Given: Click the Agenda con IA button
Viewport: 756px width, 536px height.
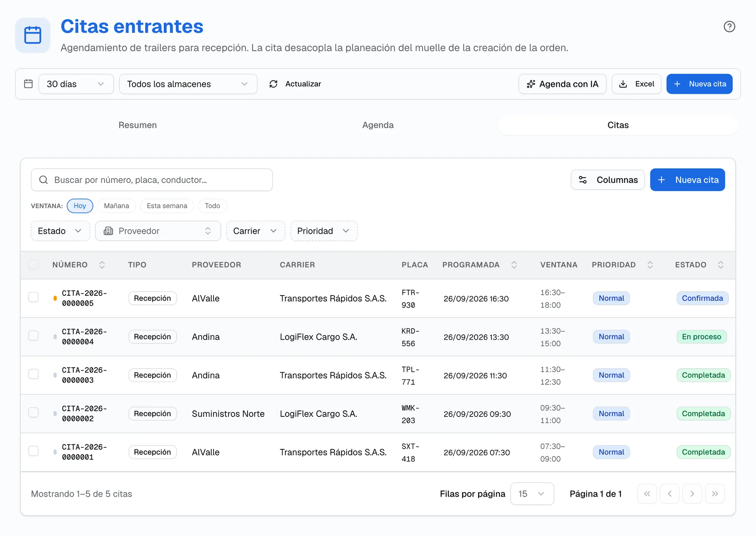Looking at the screenshot, I should (x=562, y=84).
